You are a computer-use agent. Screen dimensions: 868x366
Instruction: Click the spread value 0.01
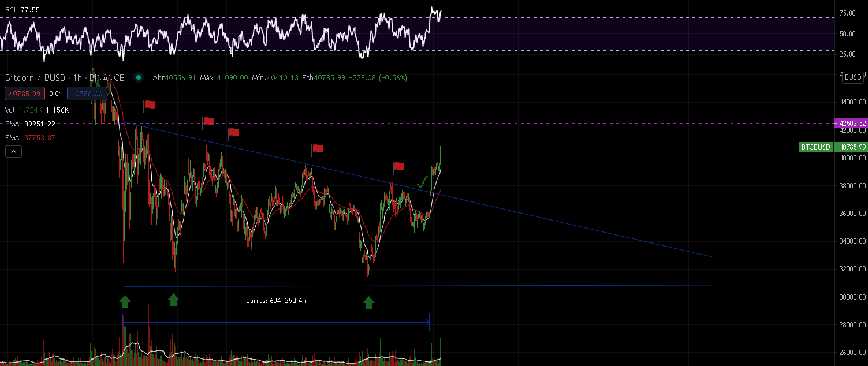(55, 94)
